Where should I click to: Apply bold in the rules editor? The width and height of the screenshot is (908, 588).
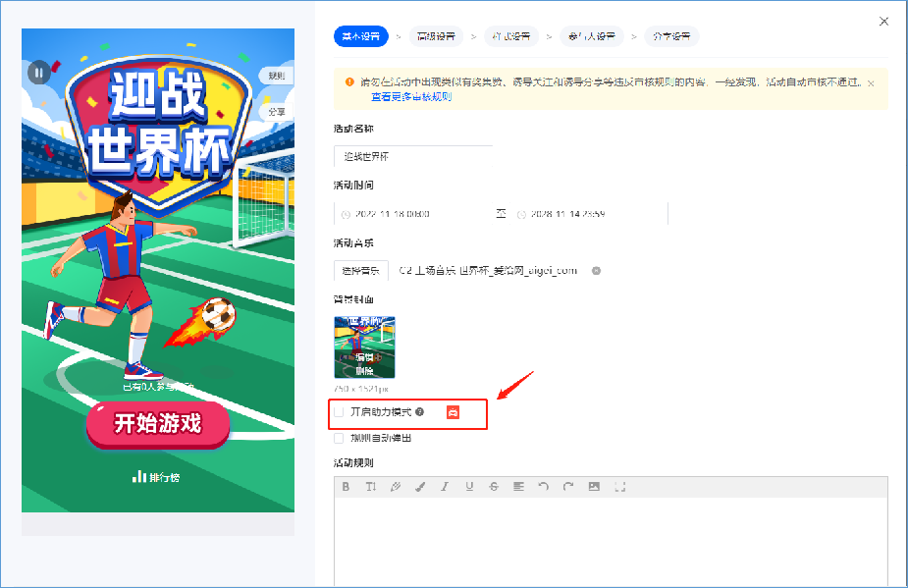pos(346,487)
